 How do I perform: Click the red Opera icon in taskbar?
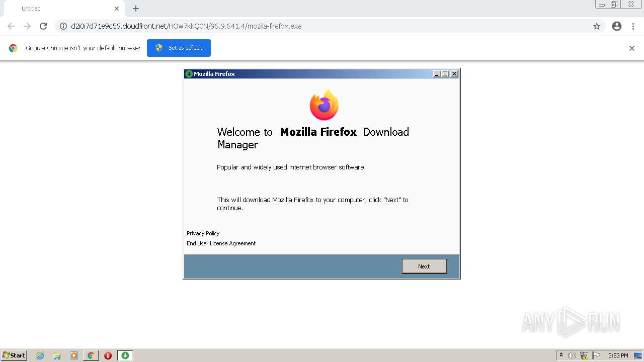[108, 355]
